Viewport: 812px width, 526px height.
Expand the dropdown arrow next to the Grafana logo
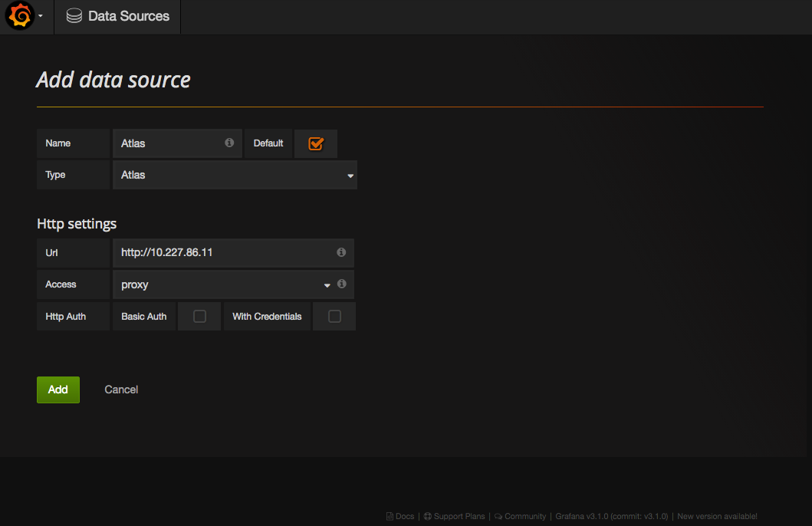point(42,15)
